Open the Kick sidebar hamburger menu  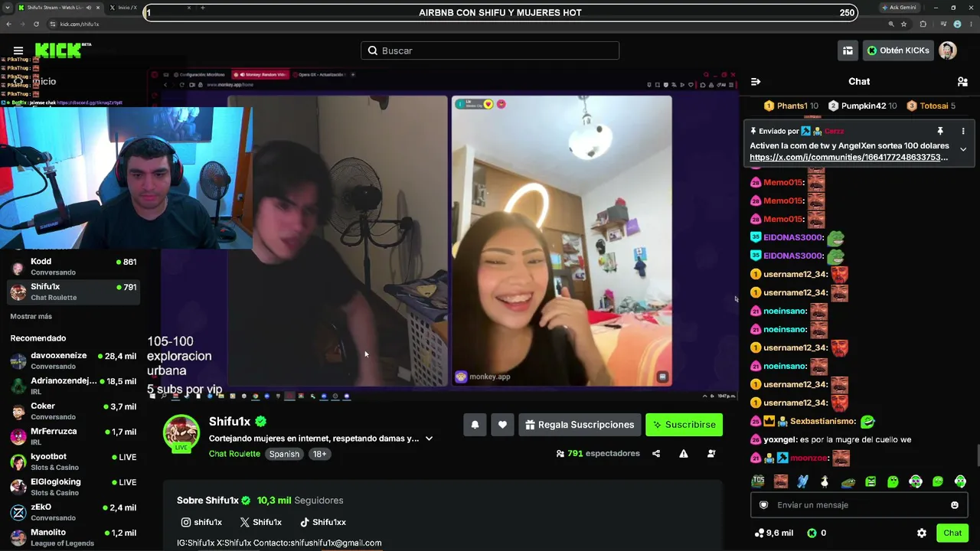click(18, 51)
